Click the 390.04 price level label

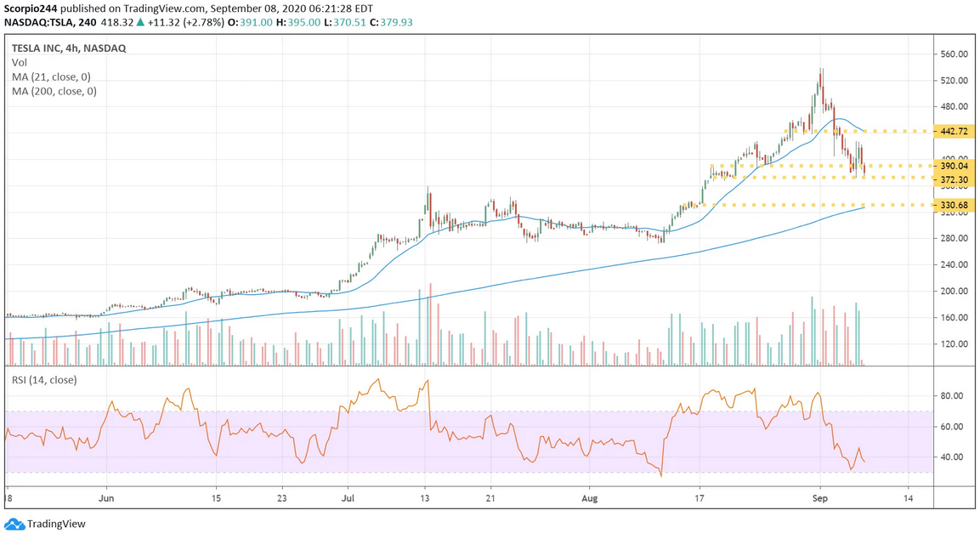tap(954, 167)
